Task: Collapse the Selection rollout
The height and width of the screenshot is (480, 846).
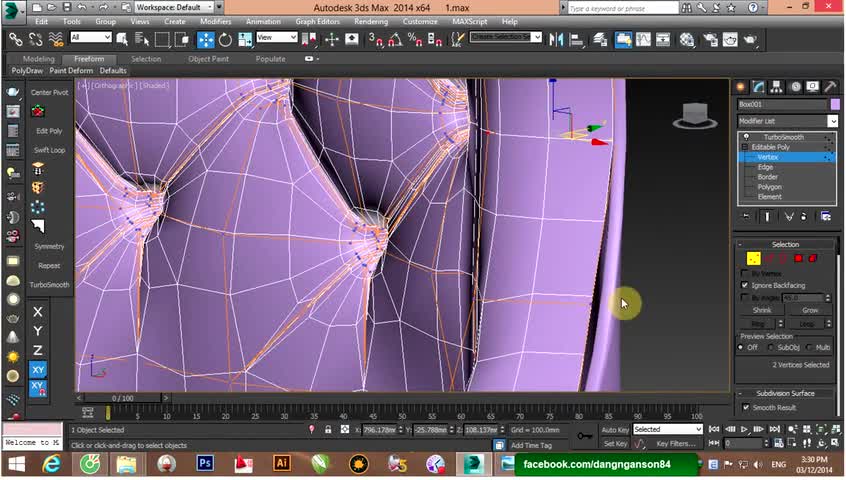Action: coord(785,244)
